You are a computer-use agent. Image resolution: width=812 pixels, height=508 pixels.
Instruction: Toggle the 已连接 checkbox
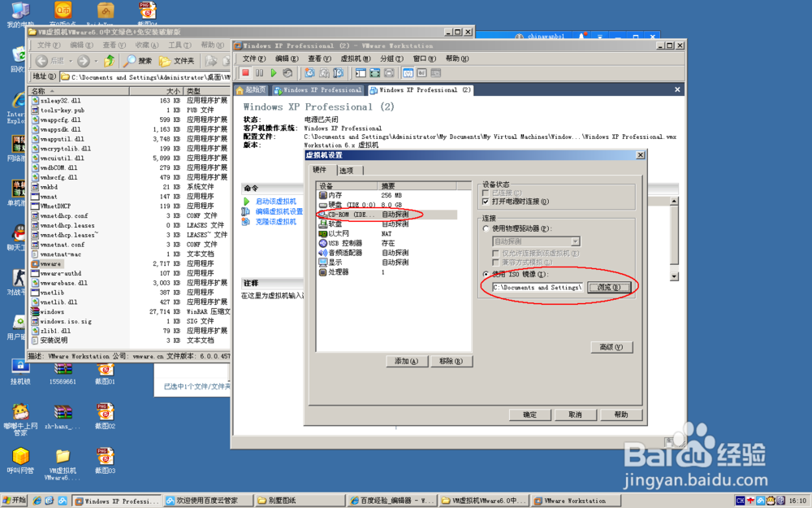(x=486, y=193)
